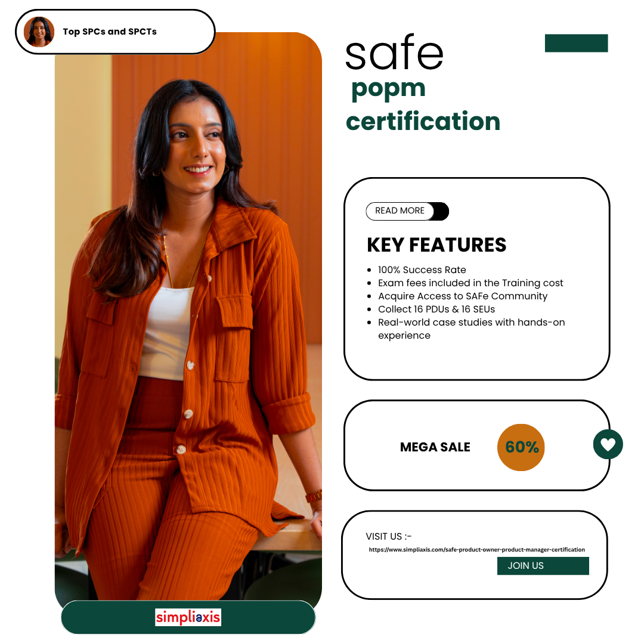Select the Top SPCs and SPCTs pill
This screenshot has width=644, height=644.
115,32
